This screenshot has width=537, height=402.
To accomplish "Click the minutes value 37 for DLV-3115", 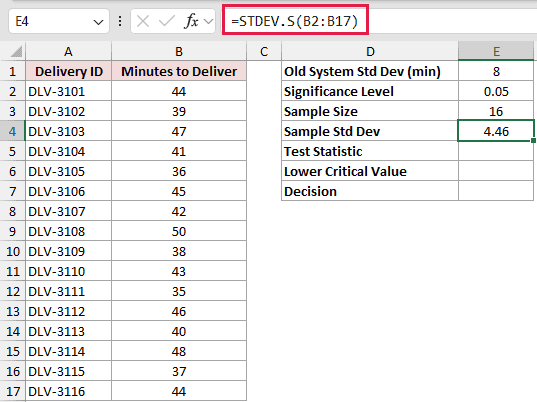I will click(x=179, y=372).
